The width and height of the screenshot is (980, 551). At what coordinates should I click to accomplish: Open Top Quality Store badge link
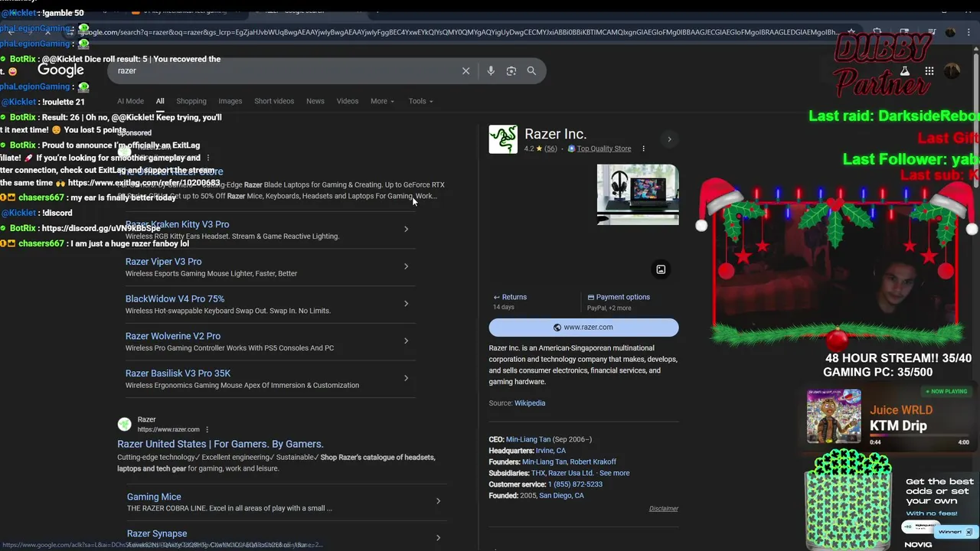pyautogui.click(x=604, y=148)
